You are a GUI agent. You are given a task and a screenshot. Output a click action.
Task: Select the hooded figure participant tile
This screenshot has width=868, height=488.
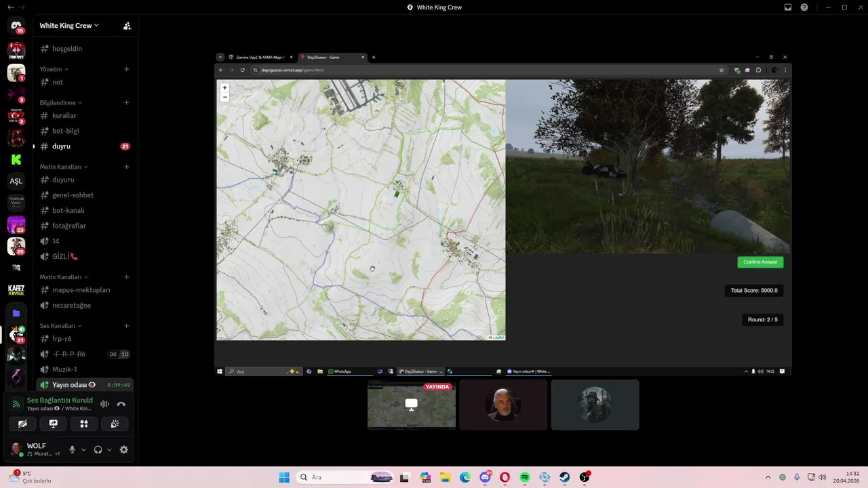click(595, 405)
